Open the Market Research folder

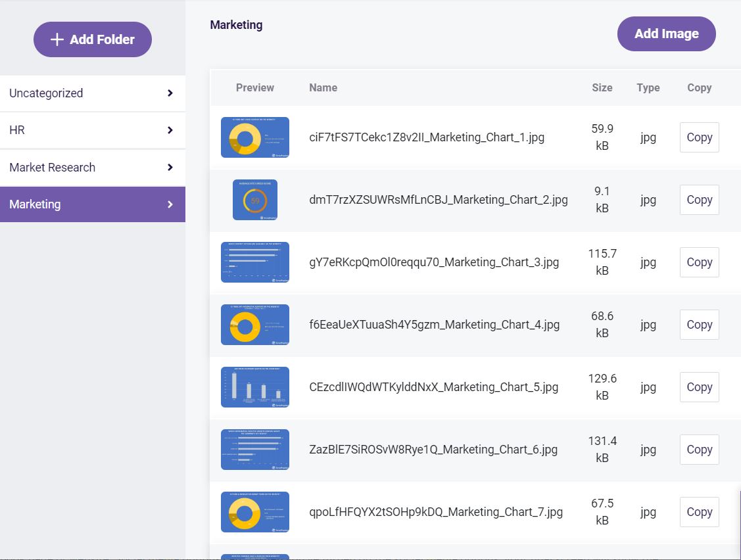(93, 168)
